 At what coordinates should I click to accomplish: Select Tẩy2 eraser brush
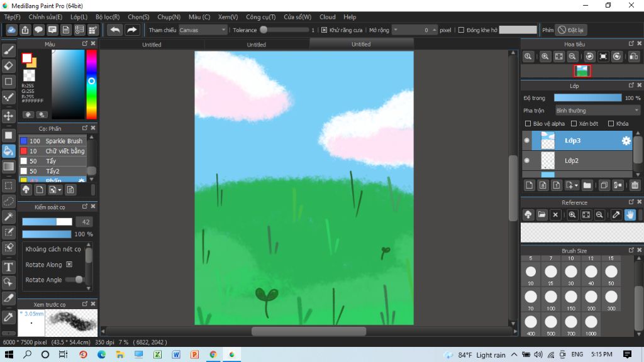(53, 171)
